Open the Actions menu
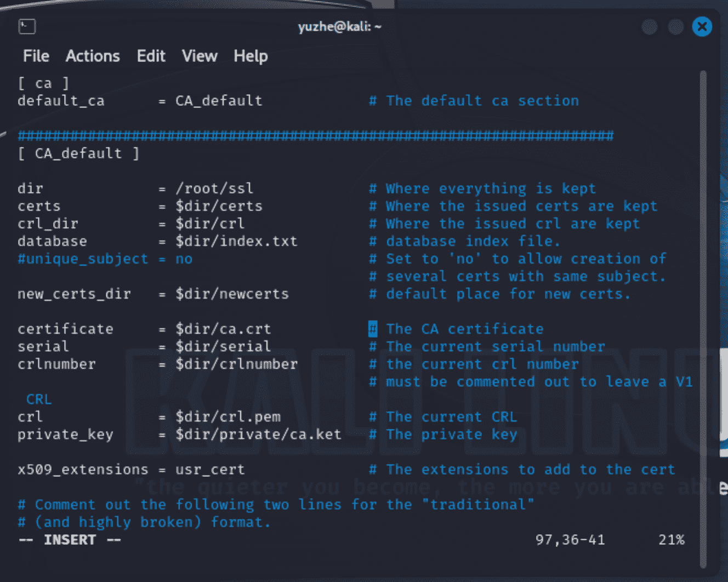 coord(93,56)
